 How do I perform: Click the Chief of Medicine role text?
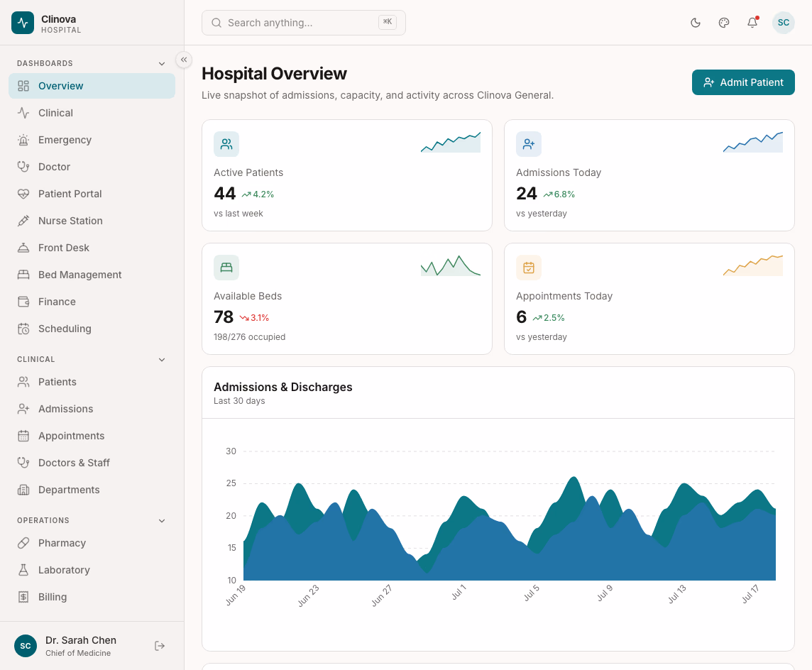[x=78, y=654]
